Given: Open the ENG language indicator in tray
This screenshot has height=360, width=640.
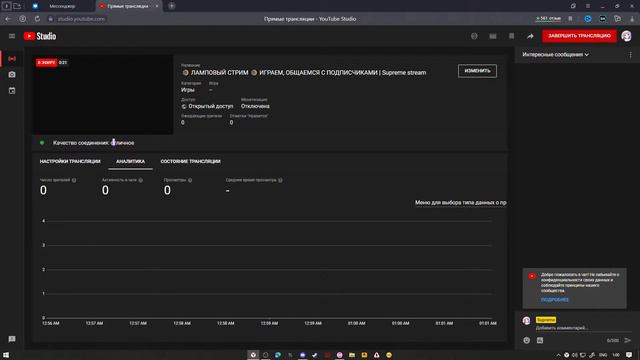Looking at the screenshot, I should [x=603, y=355].
